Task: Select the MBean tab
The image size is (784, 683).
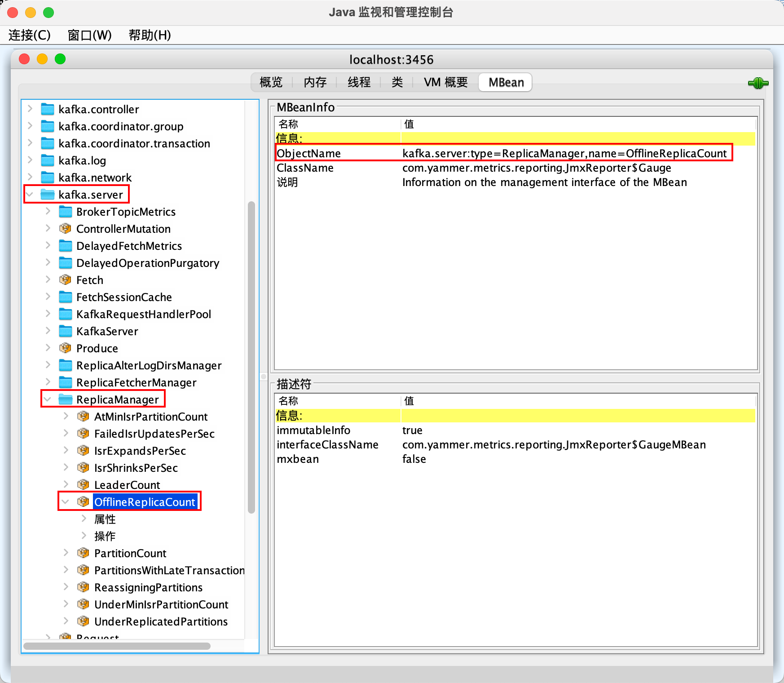Action: pos(506,82)
